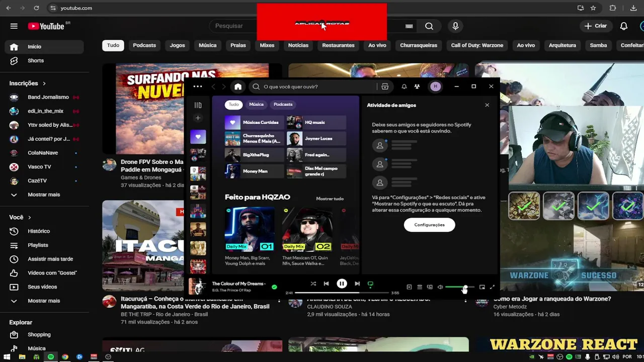Image resolution: width=644 pixels, height=362 pixels.
Task: Select Spotify Música filter chip
Action: coord(256,105)
